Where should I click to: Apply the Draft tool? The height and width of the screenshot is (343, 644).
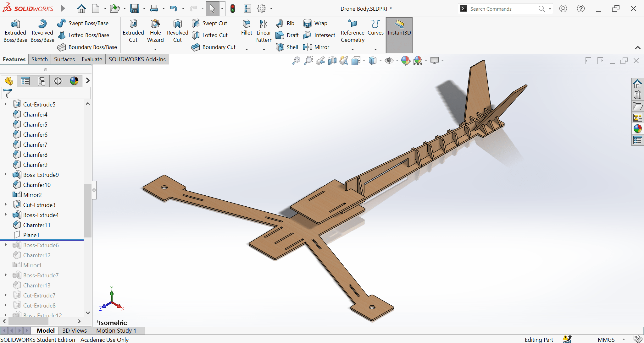click(x=287, y=35)
